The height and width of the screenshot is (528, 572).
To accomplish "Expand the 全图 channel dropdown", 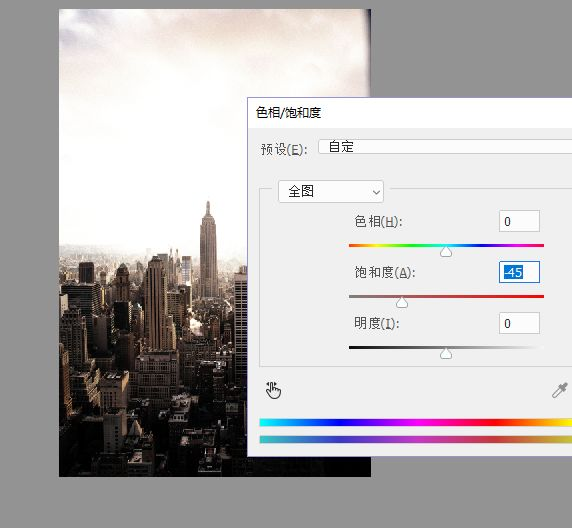I will 331,191.
